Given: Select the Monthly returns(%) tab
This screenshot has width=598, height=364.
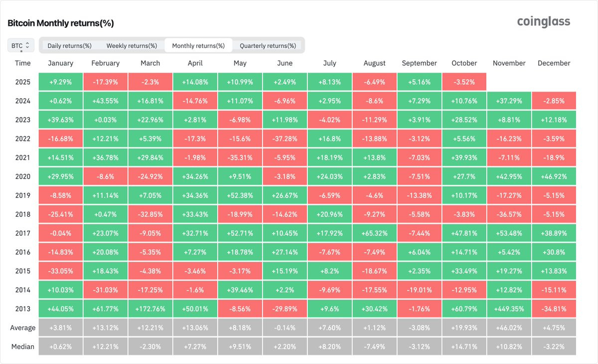Looking at the screenshot, I should pos(198,46).
